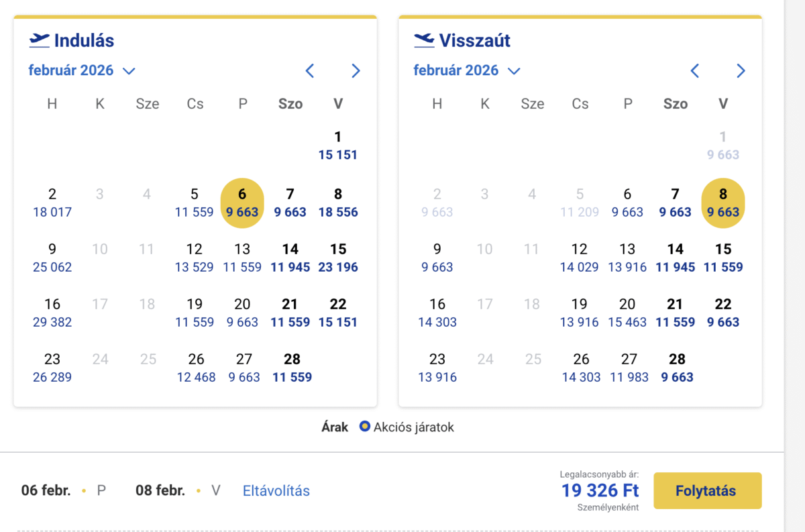Screen dimensions: 805x532
Task: Click the lowest price 19 326 Ft text
Action: (x=599, y=490)
